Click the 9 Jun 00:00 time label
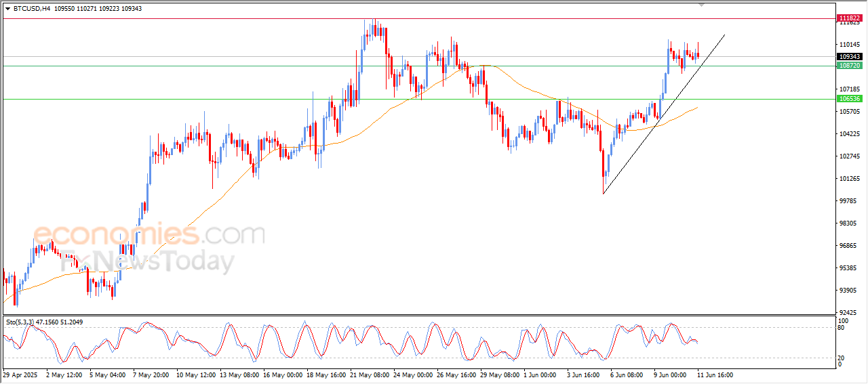The image size is (868, 384). [x=671, y=375]
